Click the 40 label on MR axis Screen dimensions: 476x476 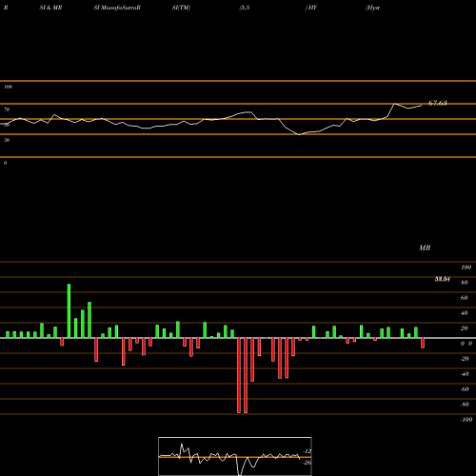[465, 313]
